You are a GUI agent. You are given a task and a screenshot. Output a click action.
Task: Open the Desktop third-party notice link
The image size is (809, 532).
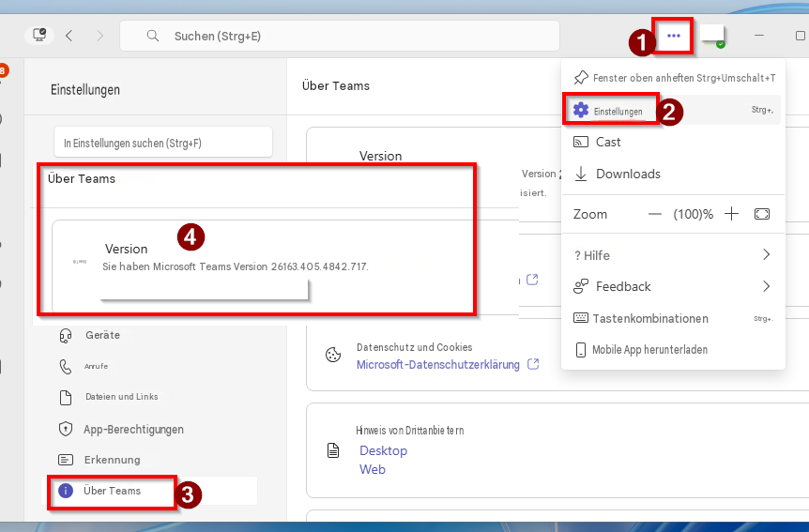click(x=383, y=450)
